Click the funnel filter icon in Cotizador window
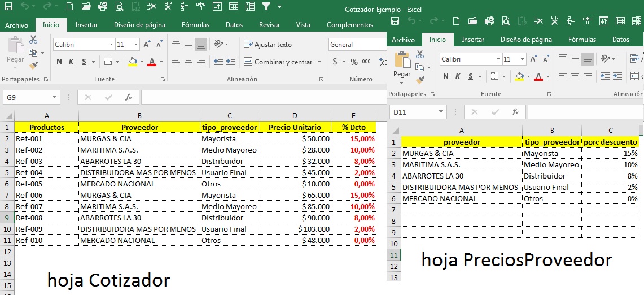Screen dimensions: 644x295 click(266, 6)
